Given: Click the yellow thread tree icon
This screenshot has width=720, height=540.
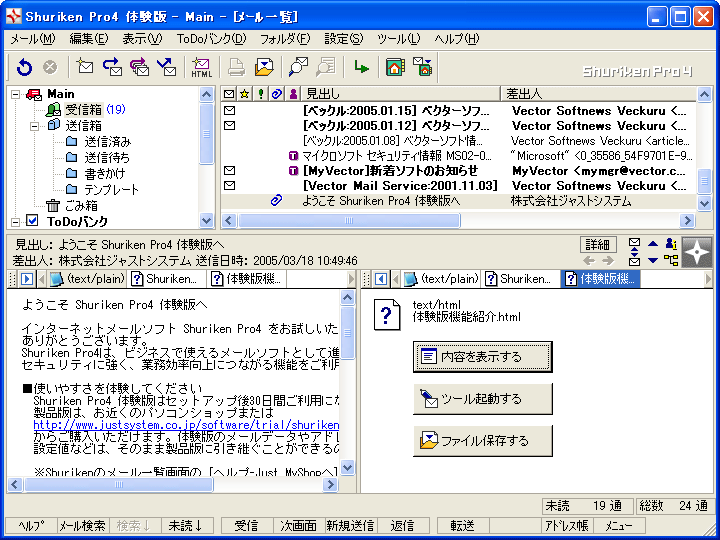Looking at the screenshot, I should click(x=671, y=260).
